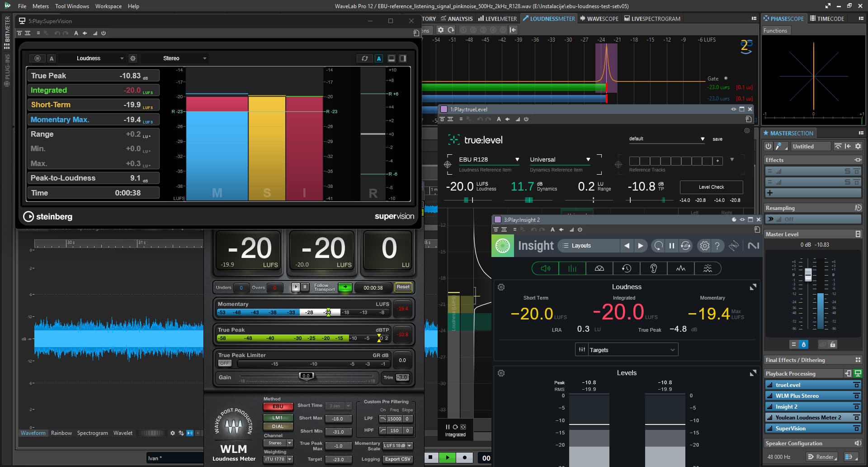Screen dimensions: 868x467
Task: Open the Insight Layouts menu
Action: point(589,246)
